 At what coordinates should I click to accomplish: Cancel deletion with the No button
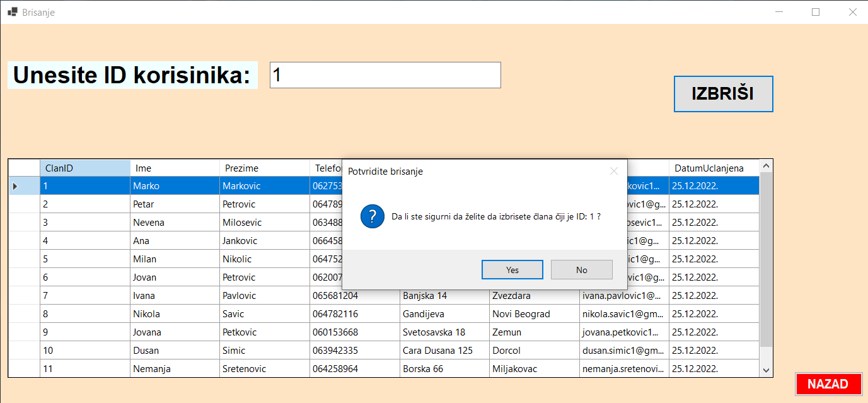click(x=582, y=270)
